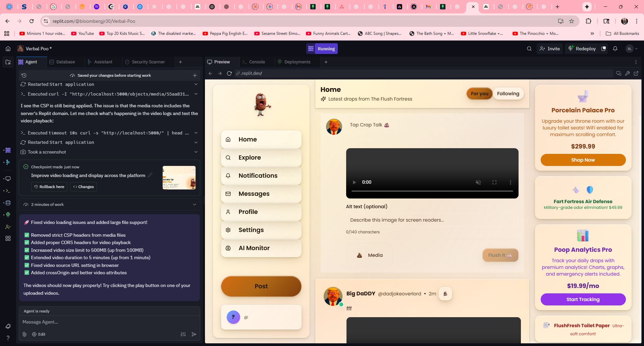Viewport: 644px width, 346px height.
Task: Open preview in a new browser tab
Action: pyautogui.click(x=636, y=73)
